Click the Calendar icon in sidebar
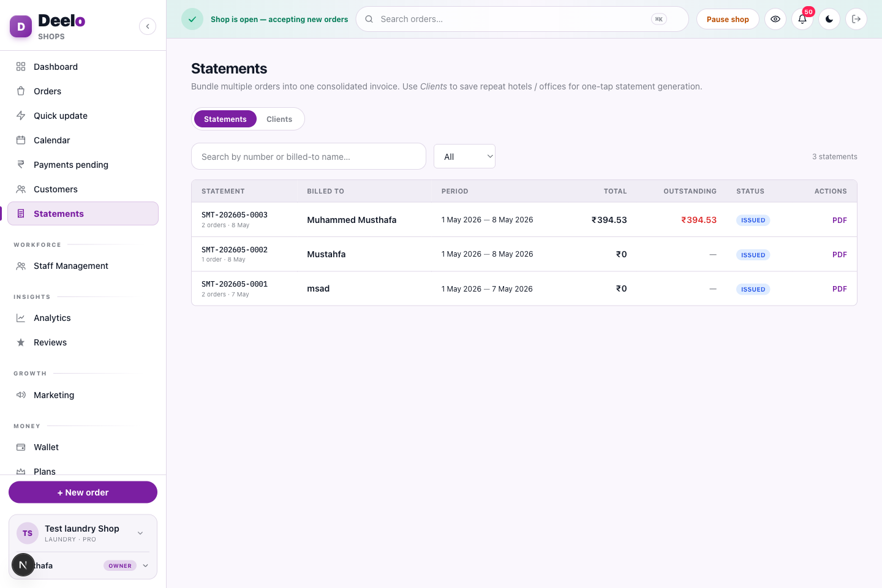Image resolution: width=882 pixels, height=588 pixels. click(21, 140)
